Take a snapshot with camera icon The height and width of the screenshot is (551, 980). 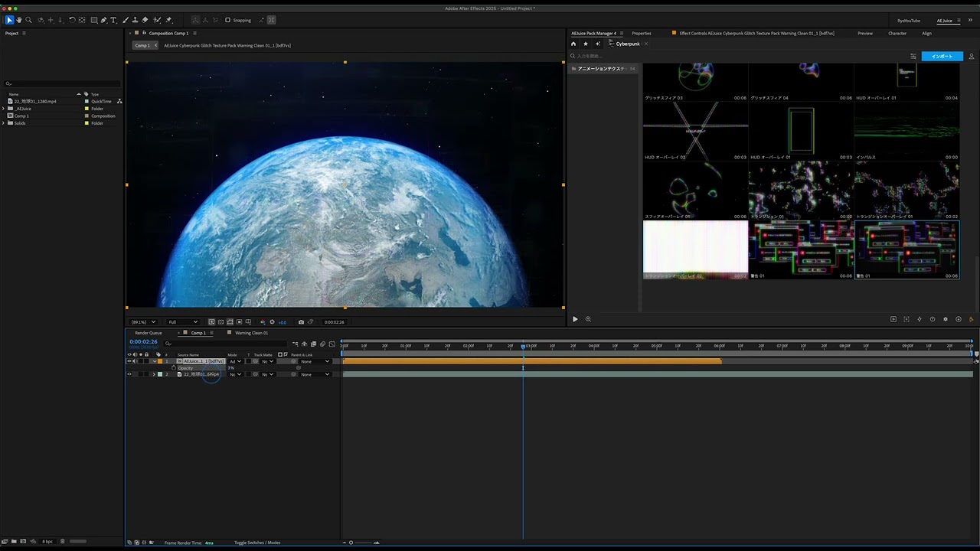point(301,322)
